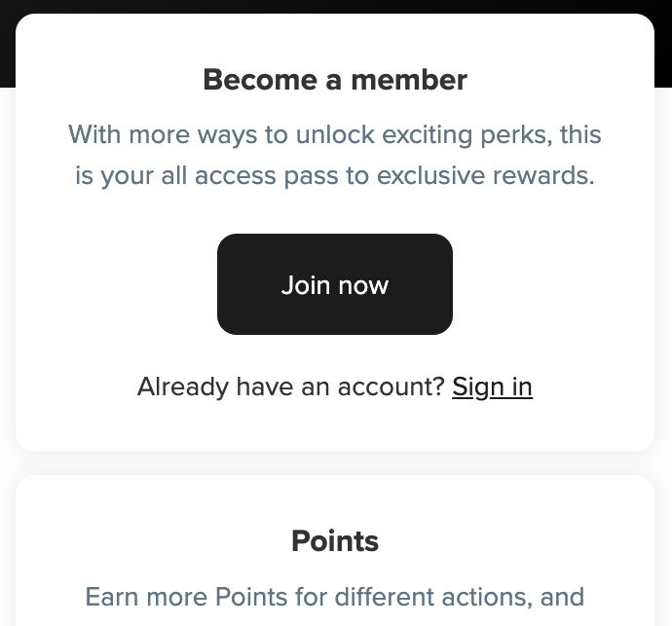
Task: Select the bold "Points" card heading
Action: point(335,541)
